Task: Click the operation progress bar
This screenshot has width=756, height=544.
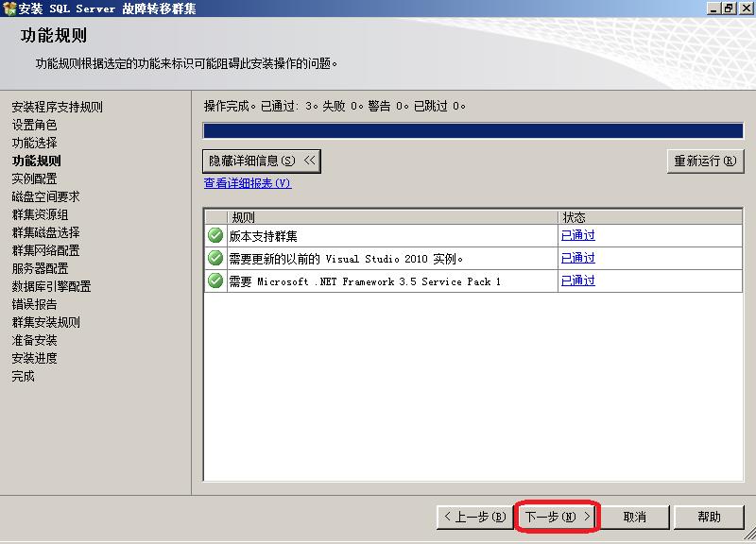Action: point(473,130)
